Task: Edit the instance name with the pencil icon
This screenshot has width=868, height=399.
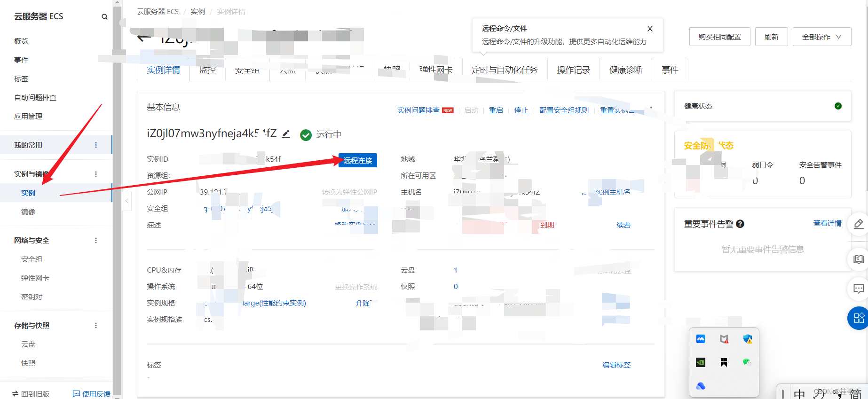Action: pyautogui.click(x=286, y=134)
